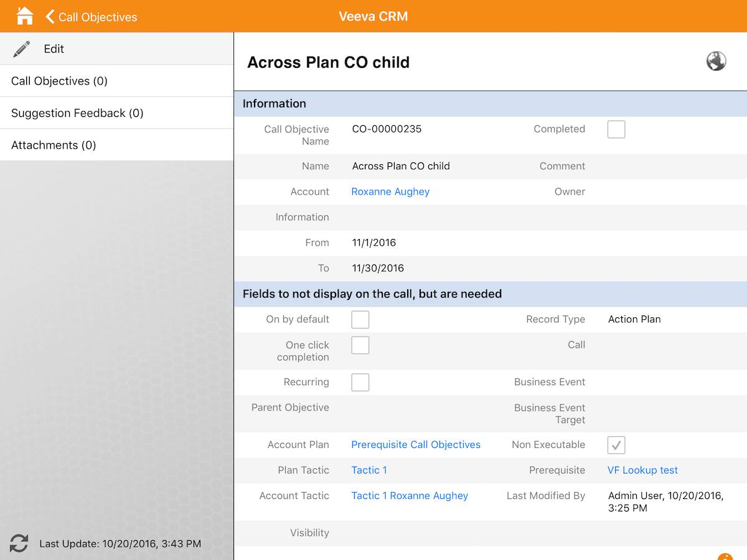Toggle the Recurring checkbox
Screen dimensions: 747x560
coord(360,383)
